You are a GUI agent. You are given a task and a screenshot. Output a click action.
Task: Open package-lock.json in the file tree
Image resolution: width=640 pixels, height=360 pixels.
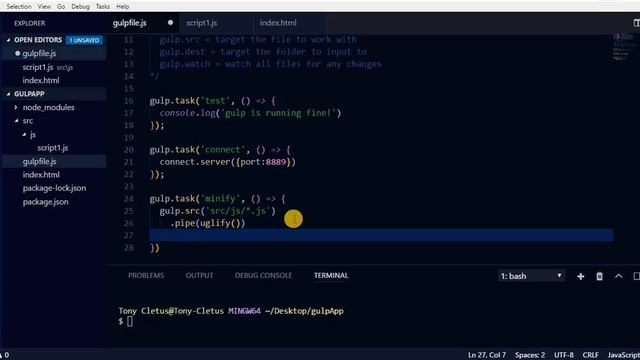pyautogui.click(x=54, y=188)
